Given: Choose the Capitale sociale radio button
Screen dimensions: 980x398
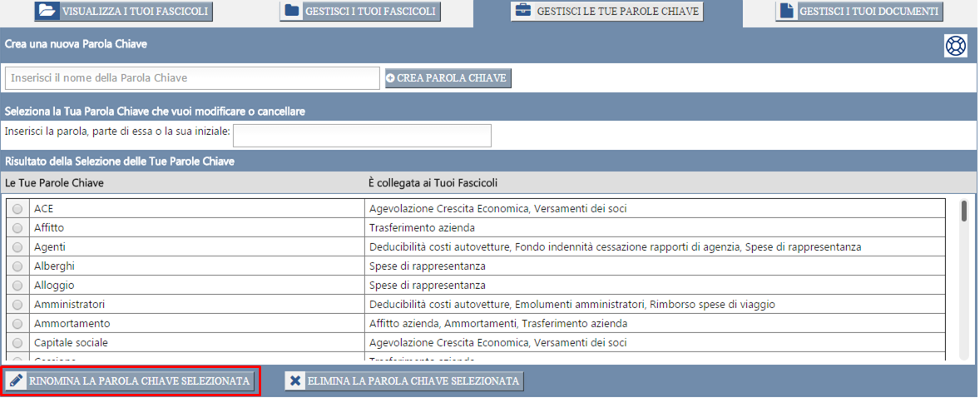Looking at the screenshot, I should click(17, 343).
